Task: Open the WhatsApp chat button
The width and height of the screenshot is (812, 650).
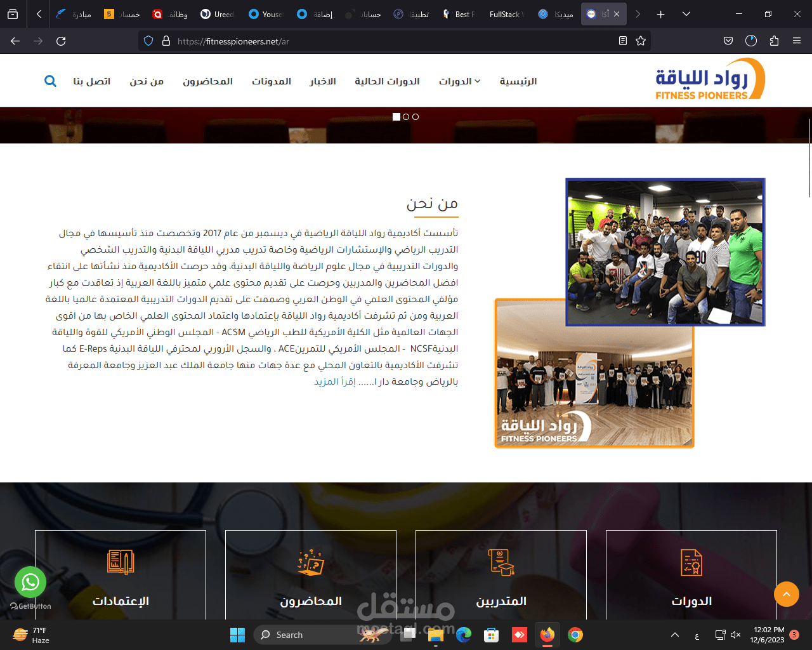Action: click(x=30, y=582)
